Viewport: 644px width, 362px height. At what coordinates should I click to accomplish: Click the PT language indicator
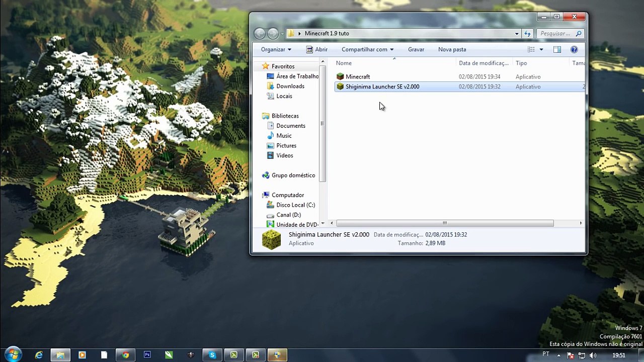[x=546, y=354]
